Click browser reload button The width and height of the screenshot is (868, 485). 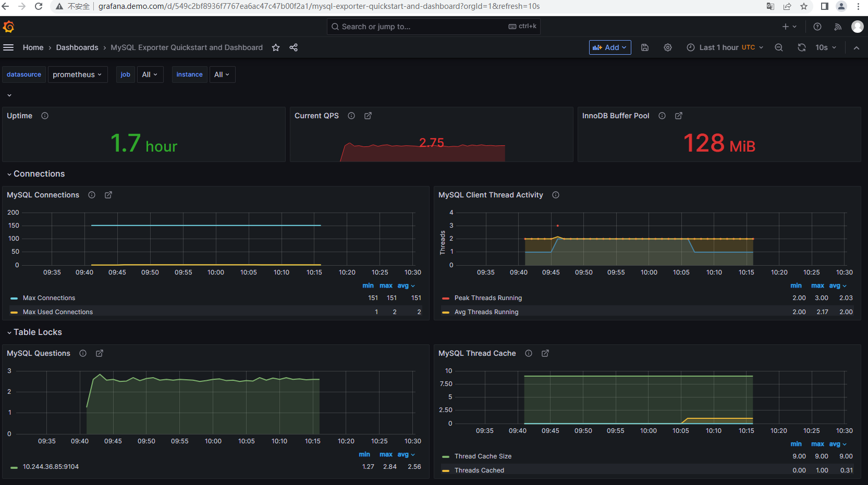click(x=39, y=6)
